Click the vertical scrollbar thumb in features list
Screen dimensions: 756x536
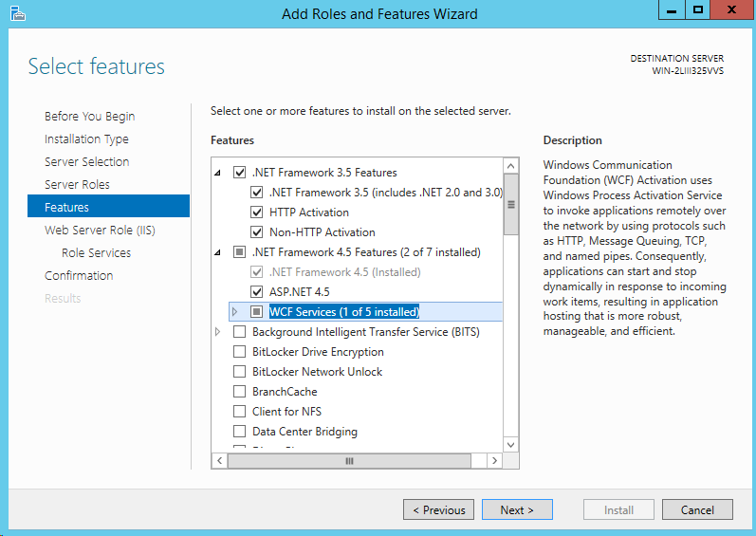tap(511, 203)
